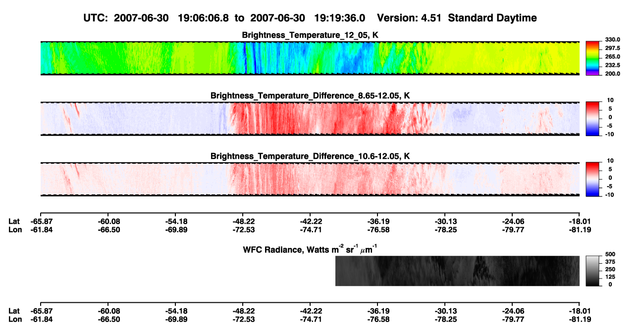Click latitude -18.01 on axis under 10.6-12.05 panel
The height and width of the screenshot is (330, 644).
click(x=580, y=221)
